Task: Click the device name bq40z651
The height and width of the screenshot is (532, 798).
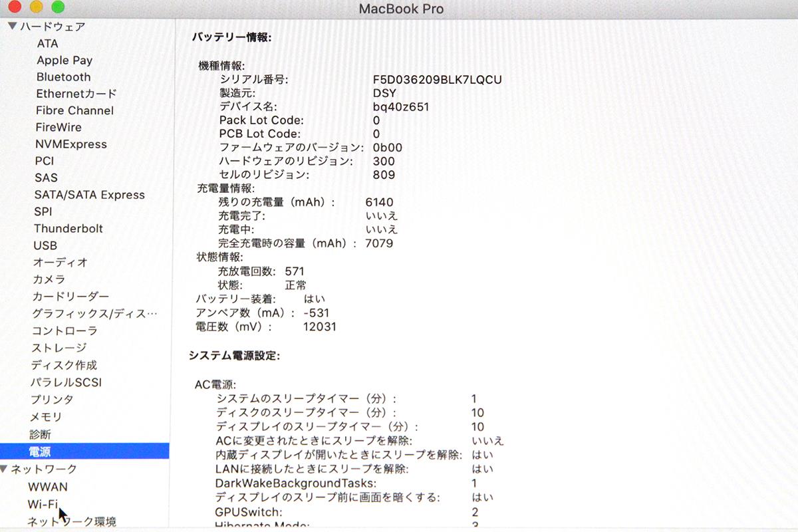Action: (401, 106)
